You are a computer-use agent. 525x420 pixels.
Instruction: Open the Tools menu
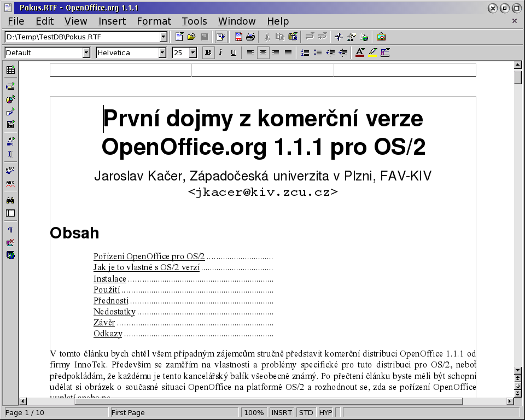[195, 21]
